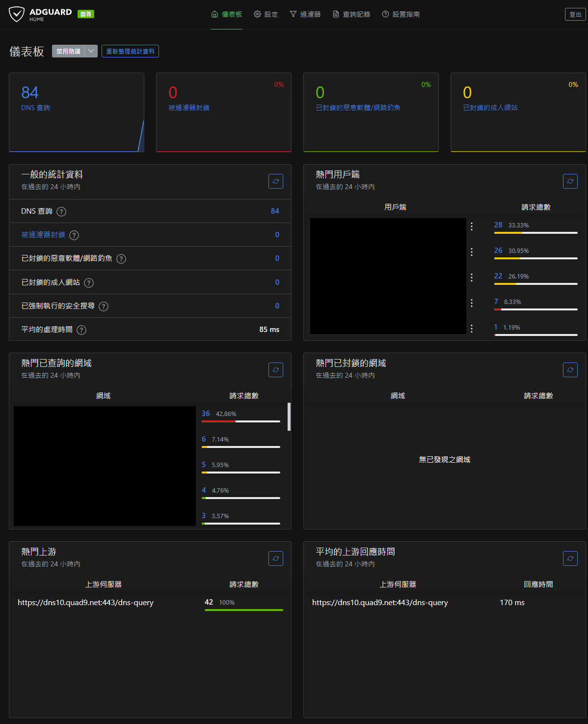The image size is (588, 724).
Task: Refresh the 熱門用戶端 panel
Action: [570, 181]
